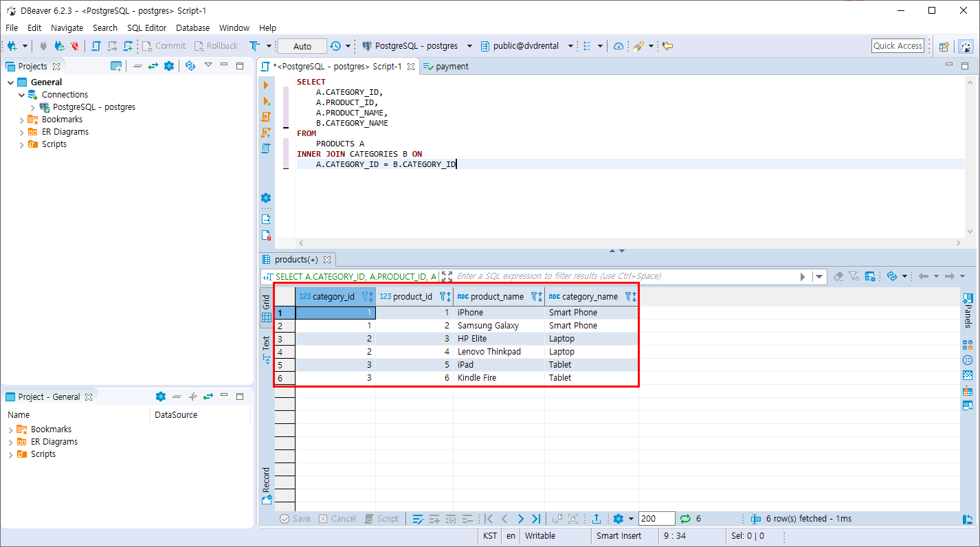980x547 pixels.
Task: Click the fetch size field showing 200
Action: 656,519
